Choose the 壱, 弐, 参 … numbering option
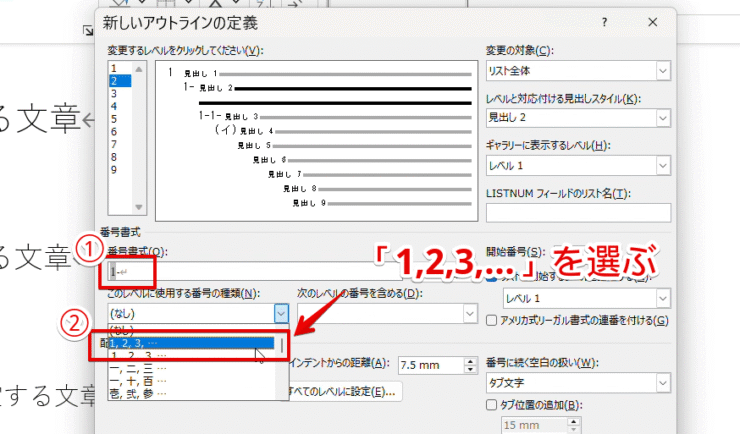Viewport: 740px width, 434px height. [192, 392]
